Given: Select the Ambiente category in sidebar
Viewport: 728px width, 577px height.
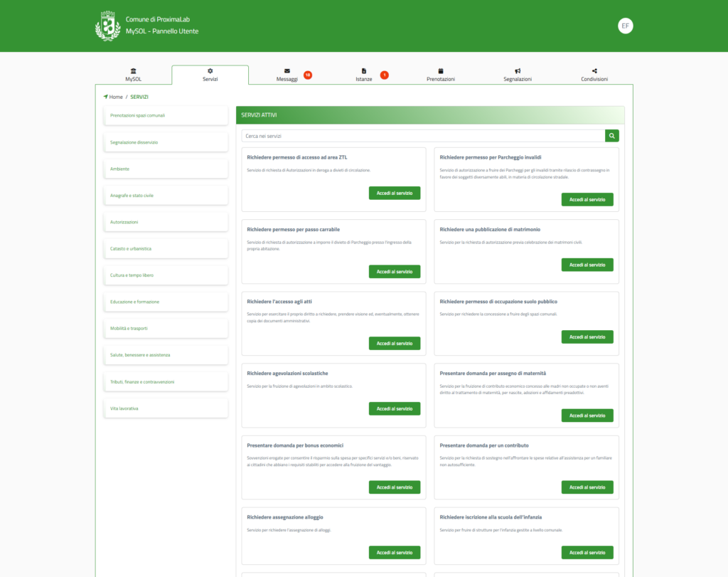Looking at the screenshot, I should click(x=165, y=169).
